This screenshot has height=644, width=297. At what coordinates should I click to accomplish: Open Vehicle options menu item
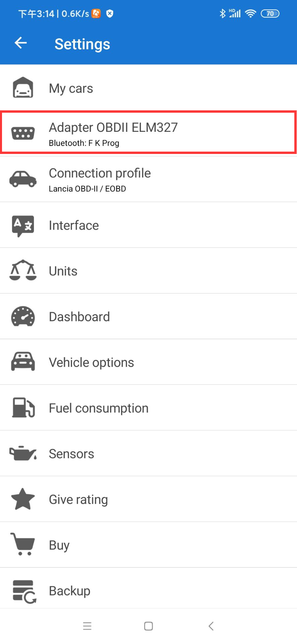[x=148, y=362]
